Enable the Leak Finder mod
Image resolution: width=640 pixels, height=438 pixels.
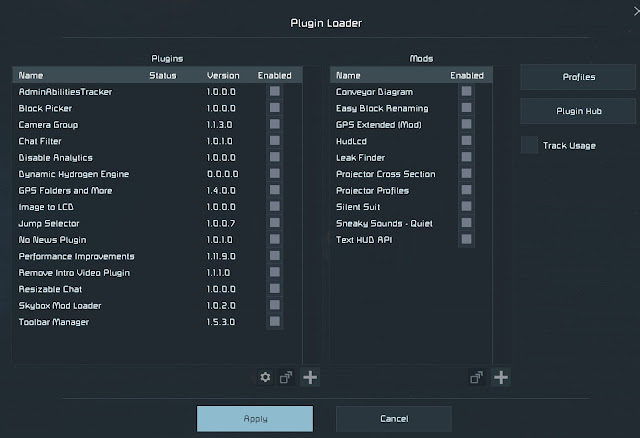pyautogui.click(x=466, y=157)
